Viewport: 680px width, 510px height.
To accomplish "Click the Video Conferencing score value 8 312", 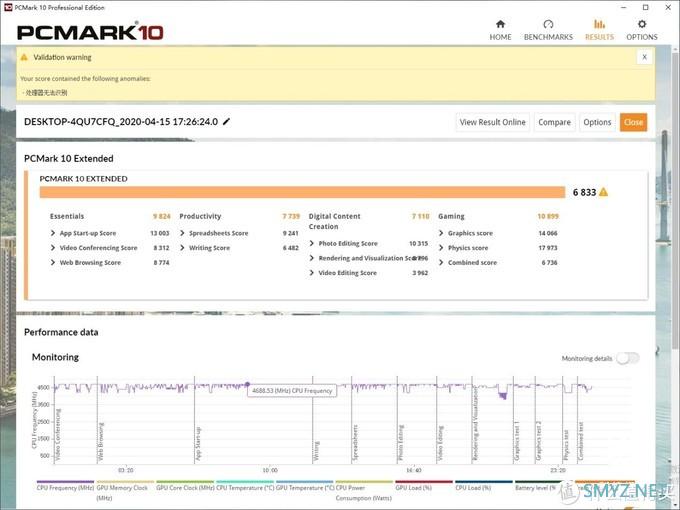I will 161,248.
